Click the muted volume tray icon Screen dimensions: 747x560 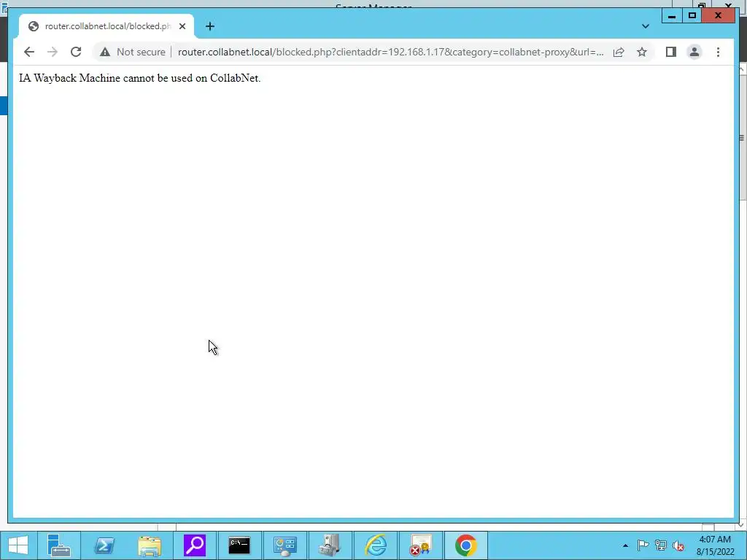678,545
